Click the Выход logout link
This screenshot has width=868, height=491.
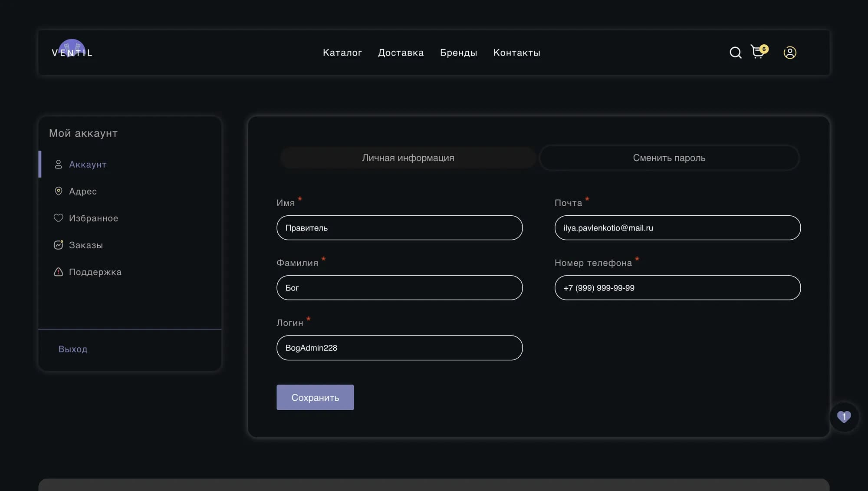pos(73,349)
